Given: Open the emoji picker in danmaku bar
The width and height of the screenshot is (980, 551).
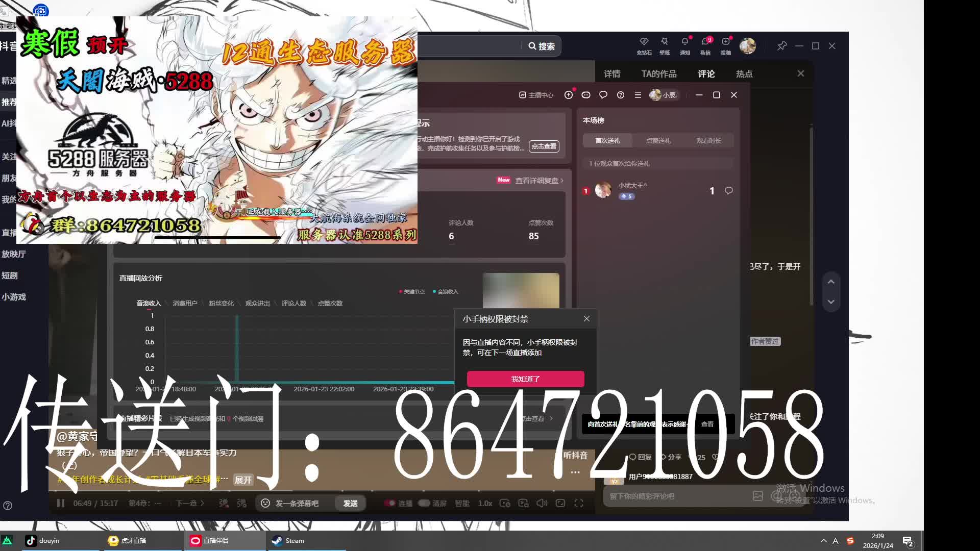Looking at the screenshot, I should coord(265,503).
